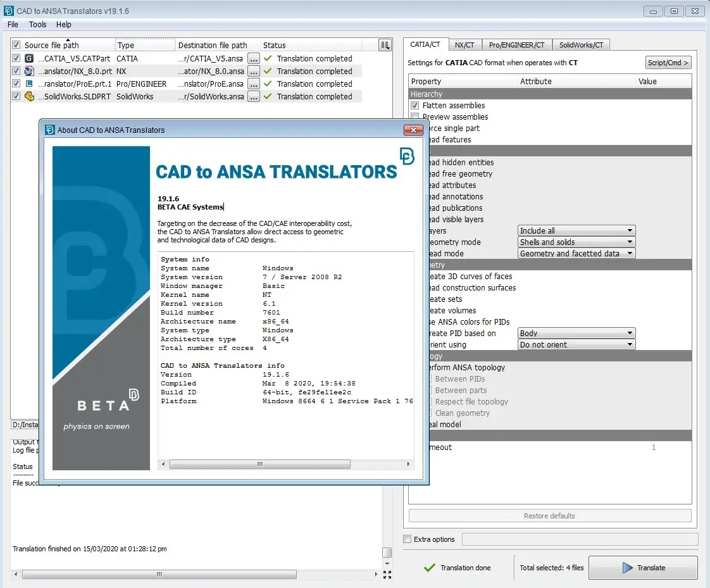The image size is (710, 588).
Task: Sort by Destination file path column
Action: click(218, 45)
